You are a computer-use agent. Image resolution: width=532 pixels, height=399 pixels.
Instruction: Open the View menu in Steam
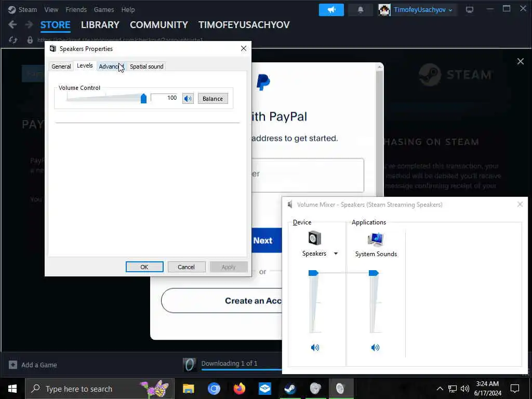pyautogui.click(x=51, y=9)
